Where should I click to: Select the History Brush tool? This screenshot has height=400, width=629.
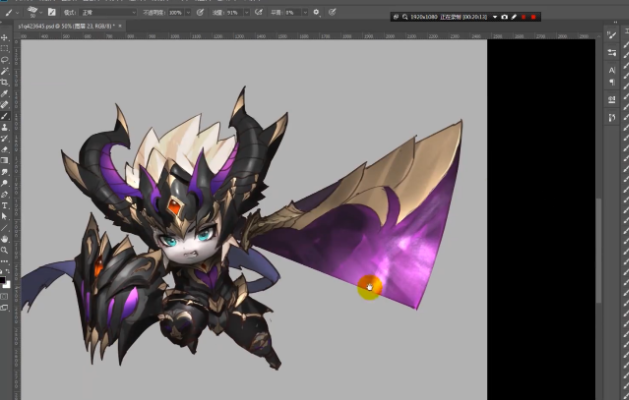tap(4, 138)
